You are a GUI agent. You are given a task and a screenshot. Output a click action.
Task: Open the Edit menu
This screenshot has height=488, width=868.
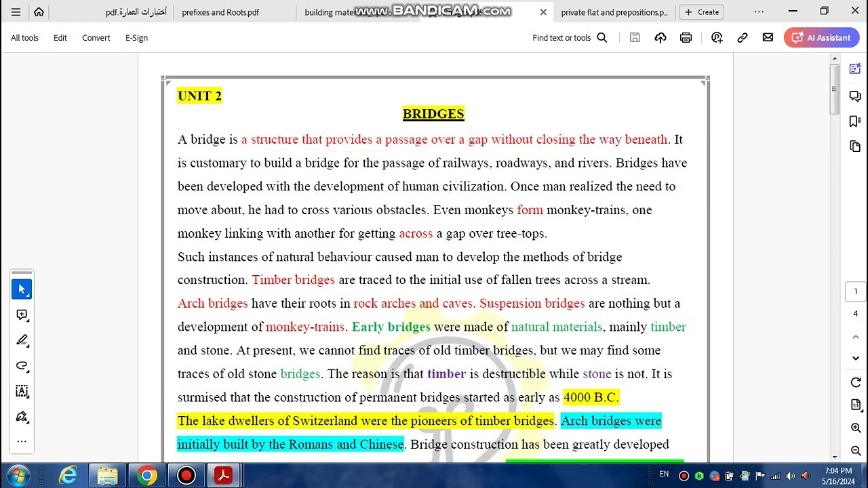tap(60, 38)
